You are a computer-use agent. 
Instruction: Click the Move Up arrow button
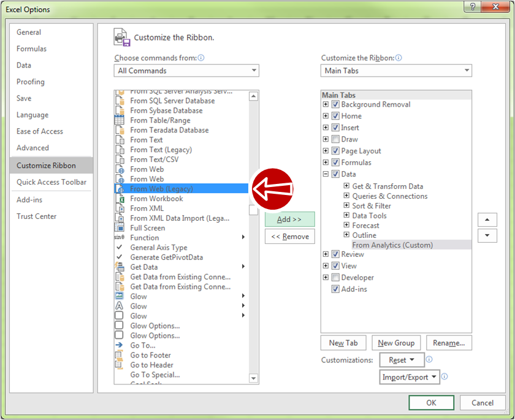(487, 220)
